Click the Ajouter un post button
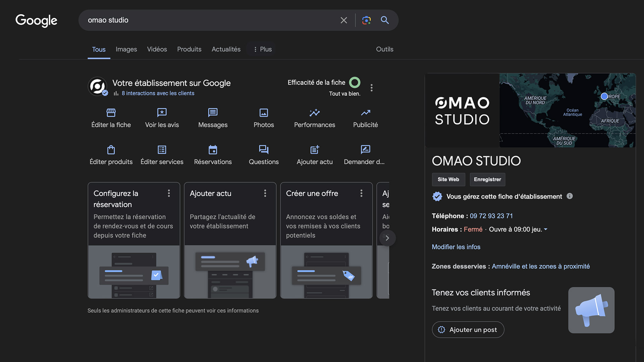 (468, 330)
